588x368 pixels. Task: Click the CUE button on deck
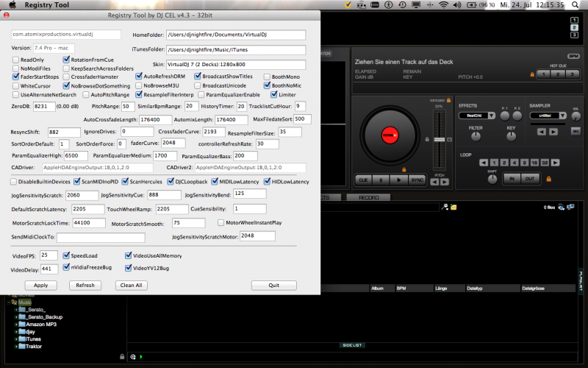(363, 180)
